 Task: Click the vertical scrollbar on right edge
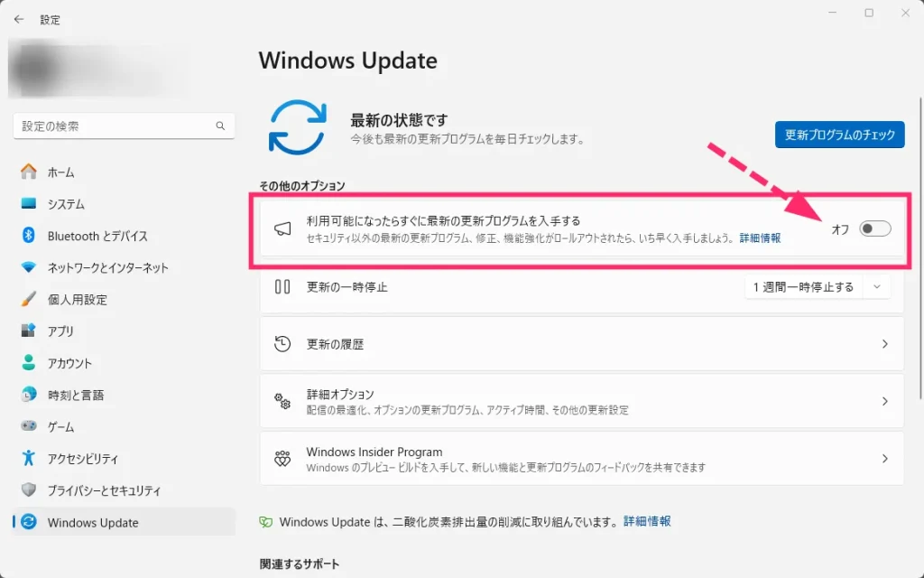click(x=919, y=247)
